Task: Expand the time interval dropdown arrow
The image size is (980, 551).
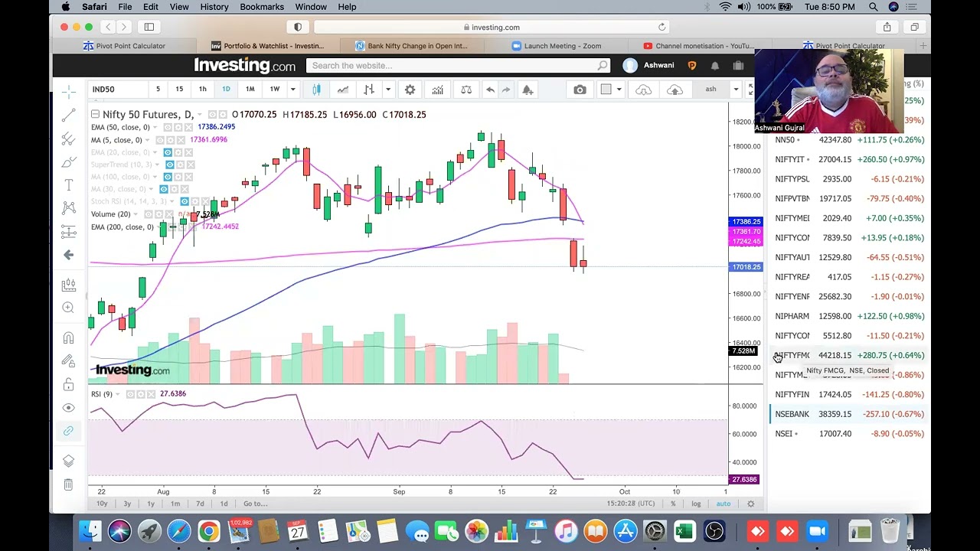Action: coord(292,90)
